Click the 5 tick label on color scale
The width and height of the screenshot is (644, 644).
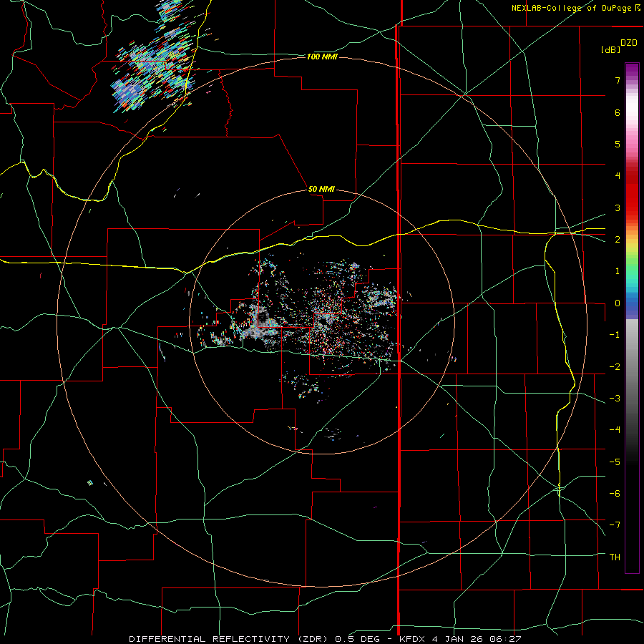[x=618, y=144]
